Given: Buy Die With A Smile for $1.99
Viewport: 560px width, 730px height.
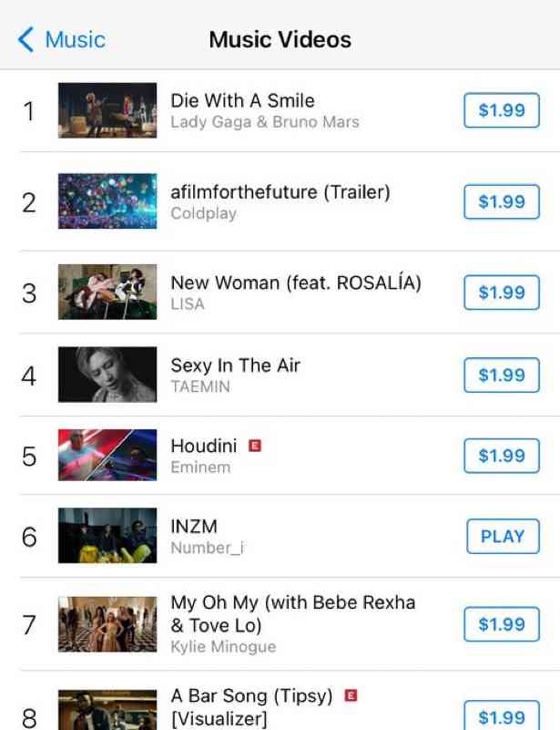Looking at the screenshot, I should coord(502,110).
